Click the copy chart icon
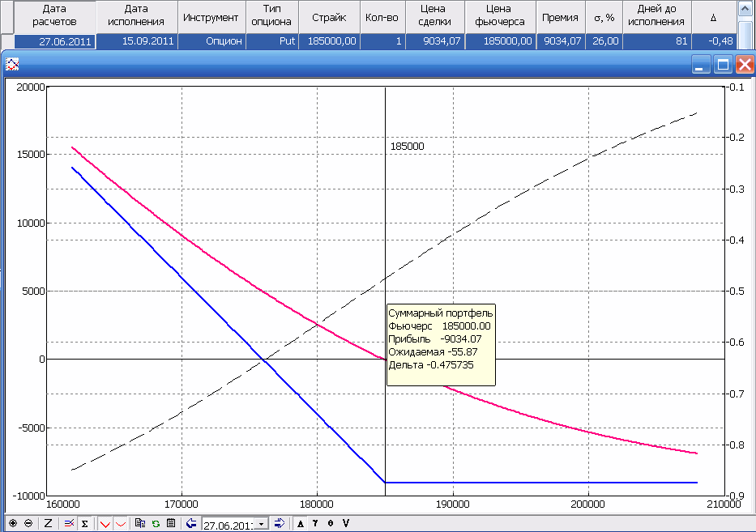Screen dimensions: 756x532 (140, 524)
